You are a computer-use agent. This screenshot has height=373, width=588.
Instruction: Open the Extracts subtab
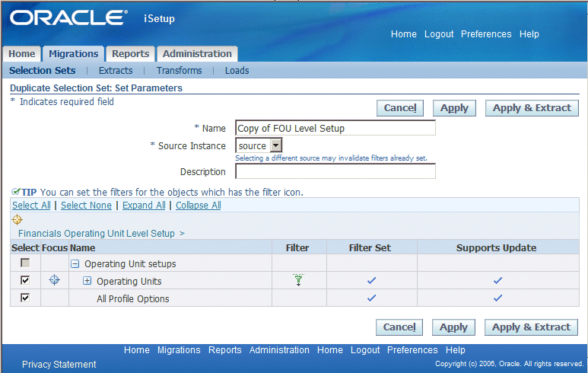(116, 71)
